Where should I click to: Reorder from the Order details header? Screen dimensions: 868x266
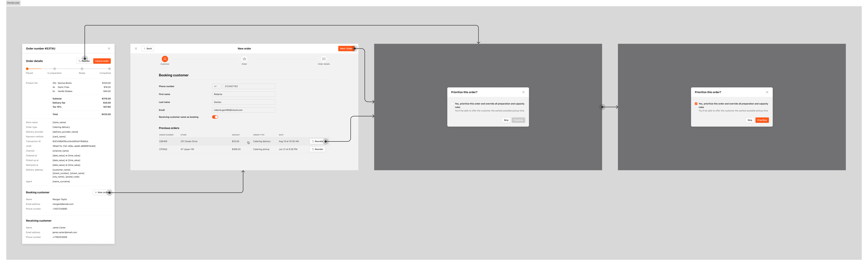[84, 61]
